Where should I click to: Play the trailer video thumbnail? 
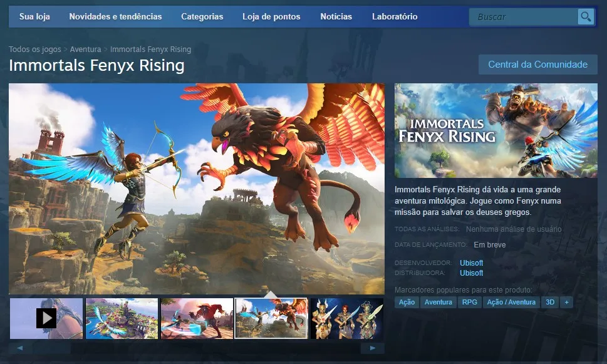pyautogui.click(x=46, y=318)
